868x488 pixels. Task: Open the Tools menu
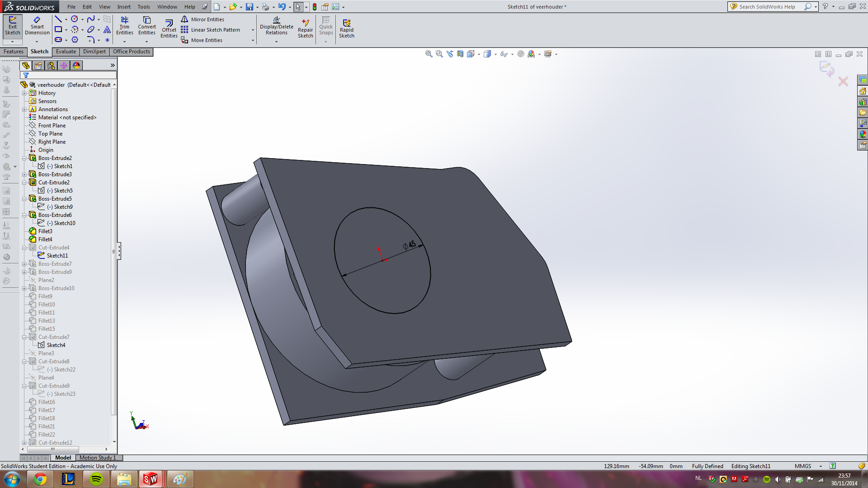[x=144, y=7]
